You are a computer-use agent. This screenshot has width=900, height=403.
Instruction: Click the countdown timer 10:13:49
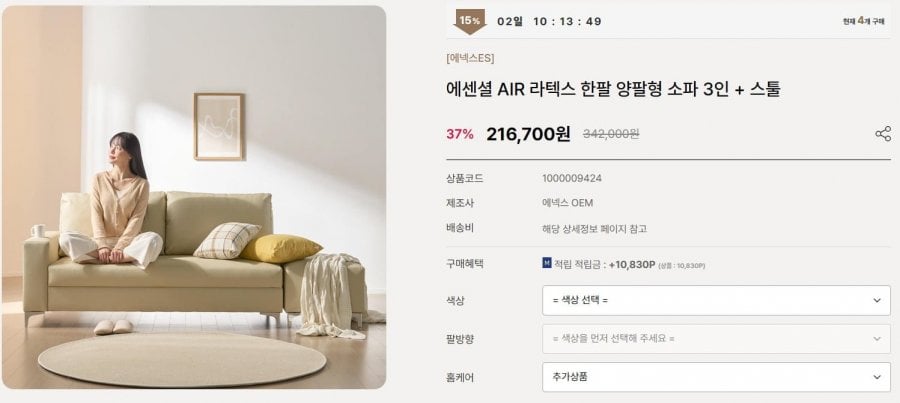pos(566,21)
